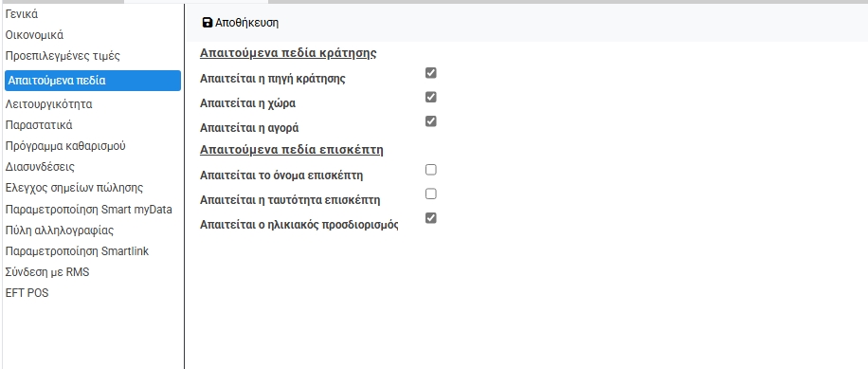Open Πρόγραμμα καθαρισμού in sidebar

(65, 146)
